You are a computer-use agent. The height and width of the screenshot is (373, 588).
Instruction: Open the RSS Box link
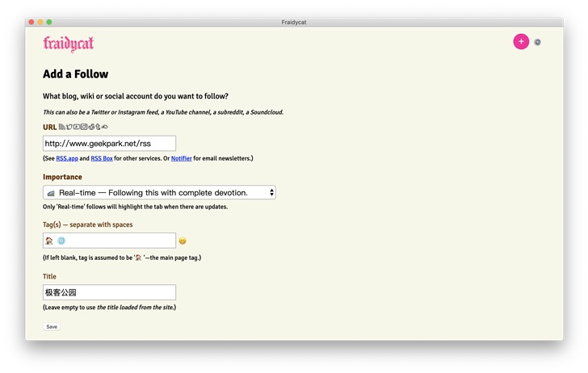[x=102, y=158]
